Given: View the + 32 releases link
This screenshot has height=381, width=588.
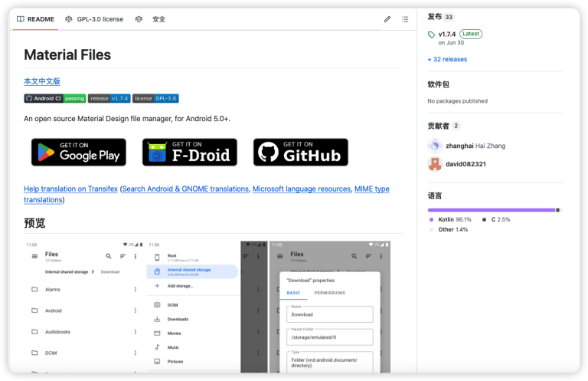Looking at the screenshot, I should coord(447,59).
